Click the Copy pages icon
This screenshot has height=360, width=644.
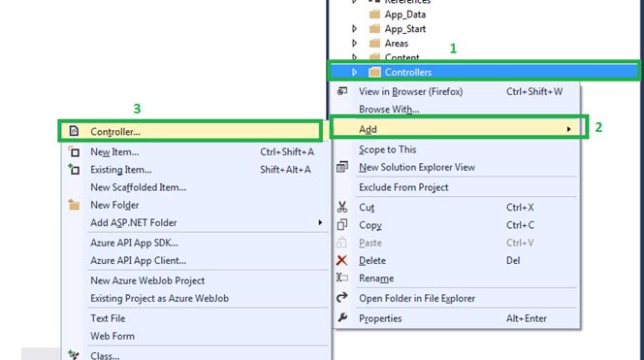(341, 225)
